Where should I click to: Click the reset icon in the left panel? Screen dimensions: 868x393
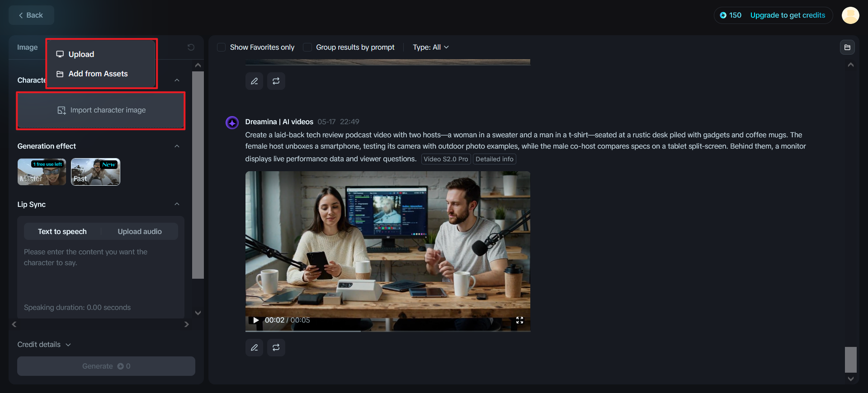tap(191, 47)
